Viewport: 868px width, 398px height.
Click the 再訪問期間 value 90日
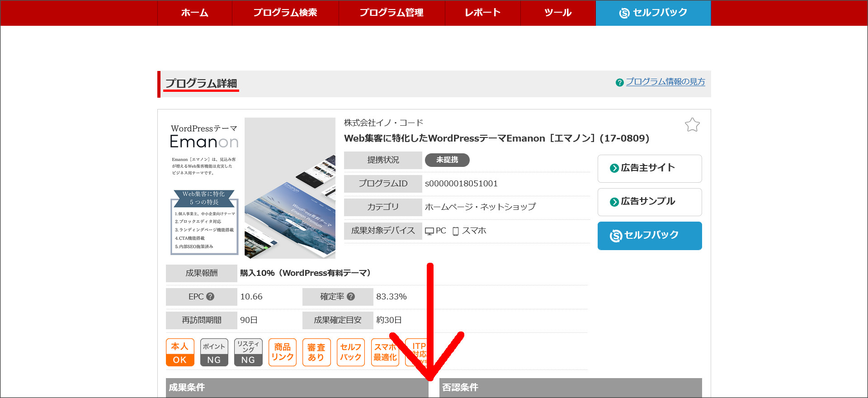[249, 320]
